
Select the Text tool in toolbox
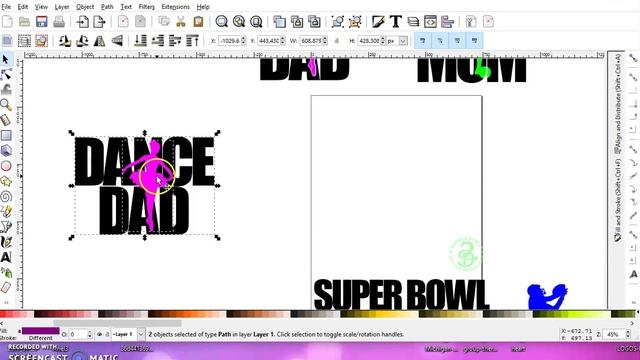pyautogui.click(x=6, y=257)
